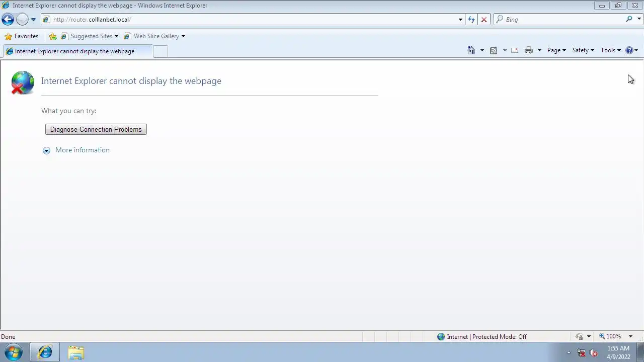Image resolution: width=644 pixels, height=362 pixels.
Task: Open the Recent Pages dropdown arrow
Action: point(33,20)
